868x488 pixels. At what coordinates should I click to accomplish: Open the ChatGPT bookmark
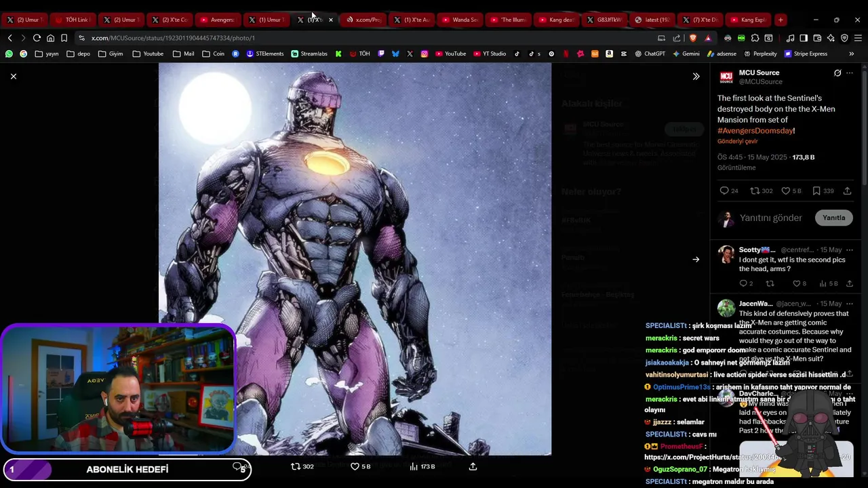tap(650, 54)
